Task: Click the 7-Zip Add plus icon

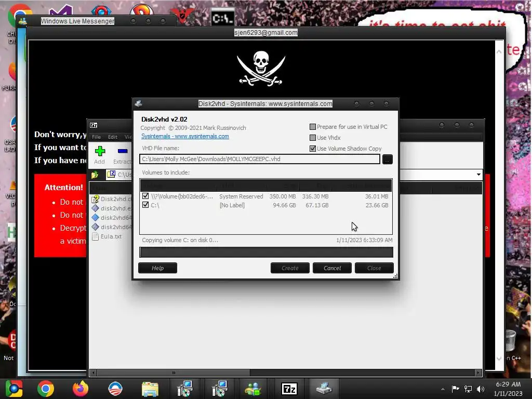Action: pyautogui.click(x=100, y=151)
